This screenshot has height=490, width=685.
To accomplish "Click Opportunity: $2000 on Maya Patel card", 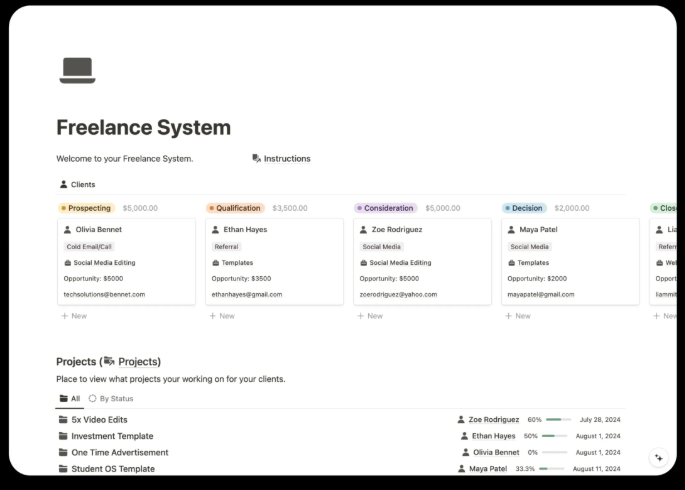I will 537,278.
